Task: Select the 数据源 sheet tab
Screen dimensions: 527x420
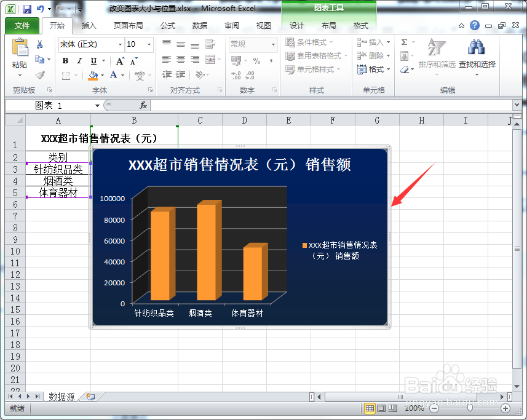Action: (61, 397)
